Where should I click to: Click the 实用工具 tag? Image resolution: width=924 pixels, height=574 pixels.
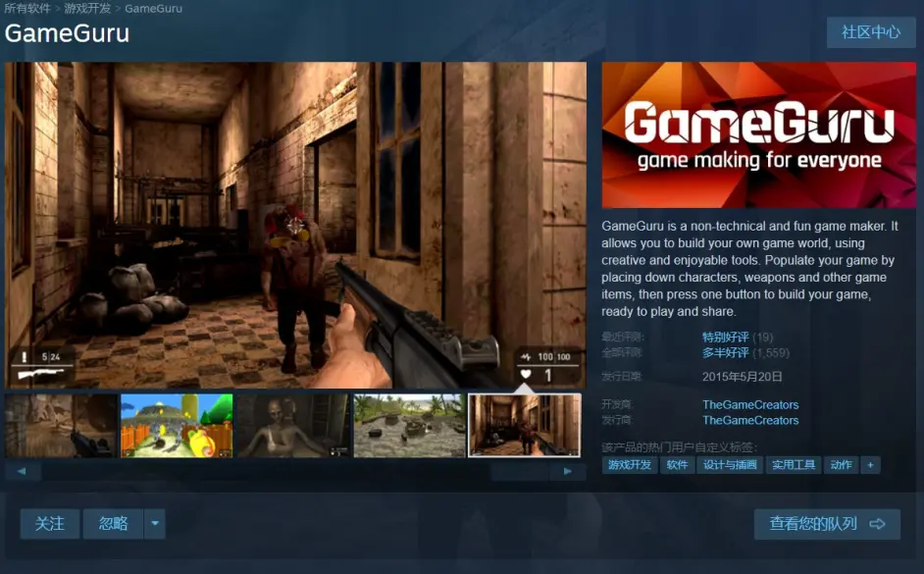click(x=794, y=465)
